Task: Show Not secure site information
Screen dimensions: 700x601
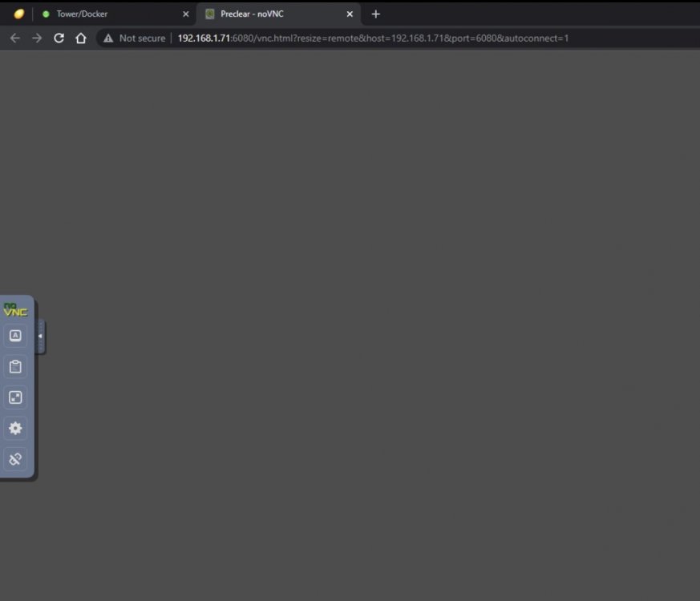Action: (135, 38)
